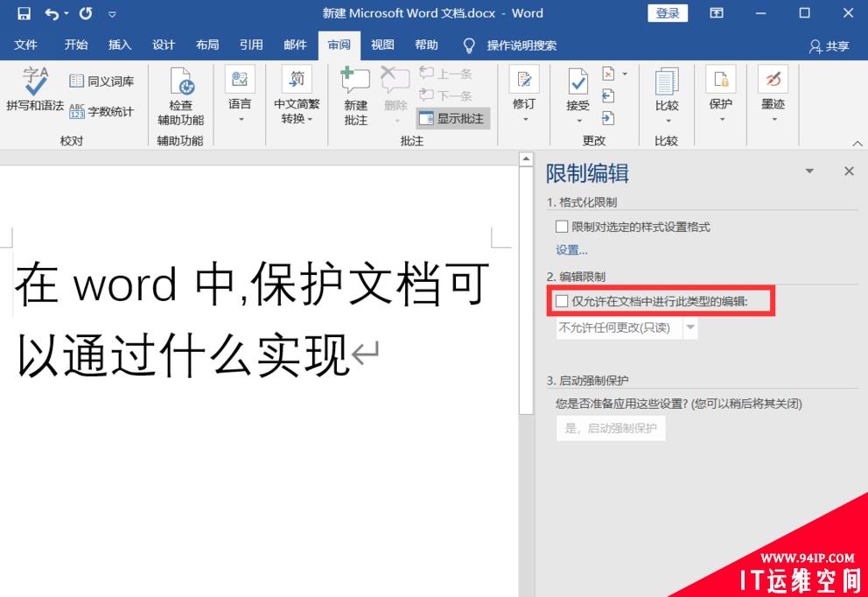Switch to the Mailings (邮件) tab
The width and height of the screenshot is (868, 597).
(295, 45)
